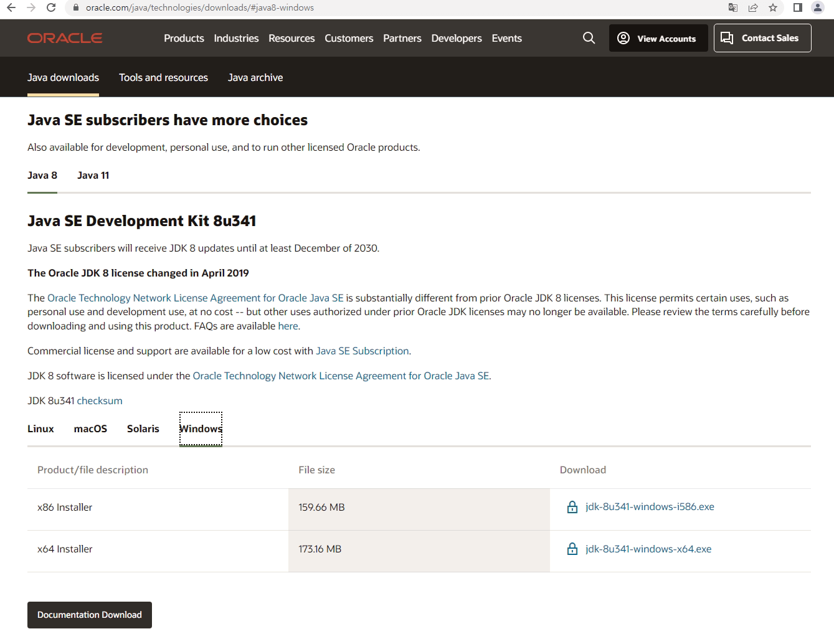The image size is (834, 644).
Task: Click the Contact Sales button
Action: [762, 38]
